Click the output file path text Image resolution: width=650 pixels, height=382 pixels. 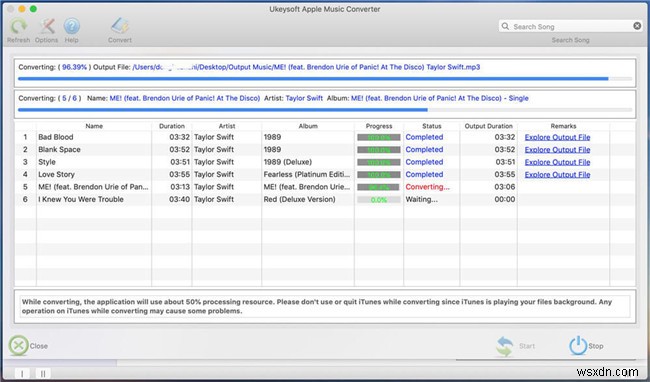click(306, 67)
